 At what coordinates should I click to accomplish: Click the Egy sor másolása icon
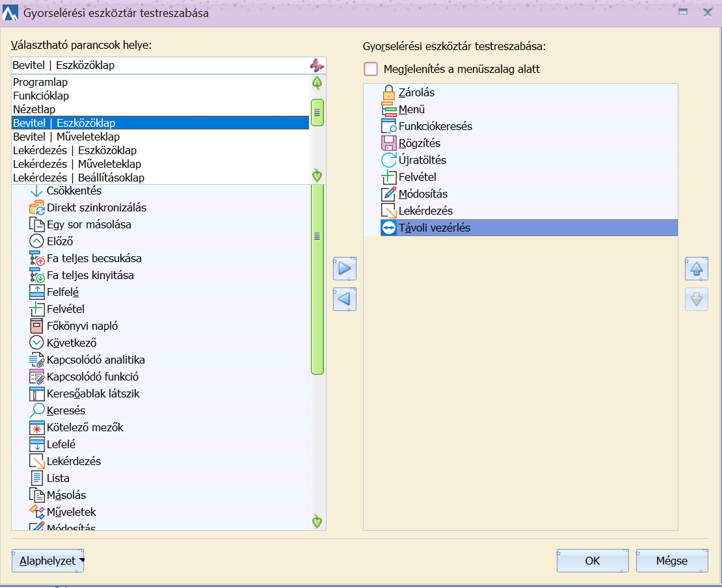(36, 224)
